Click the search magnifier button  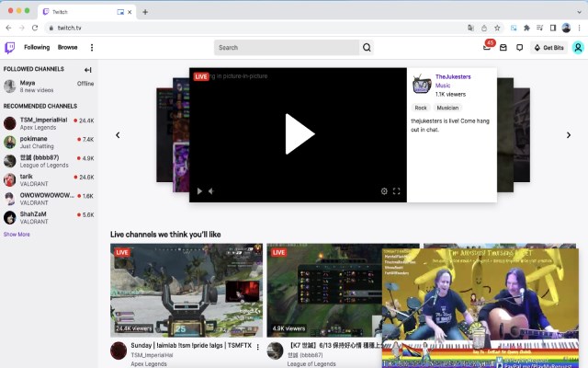[x=367, y=47]
